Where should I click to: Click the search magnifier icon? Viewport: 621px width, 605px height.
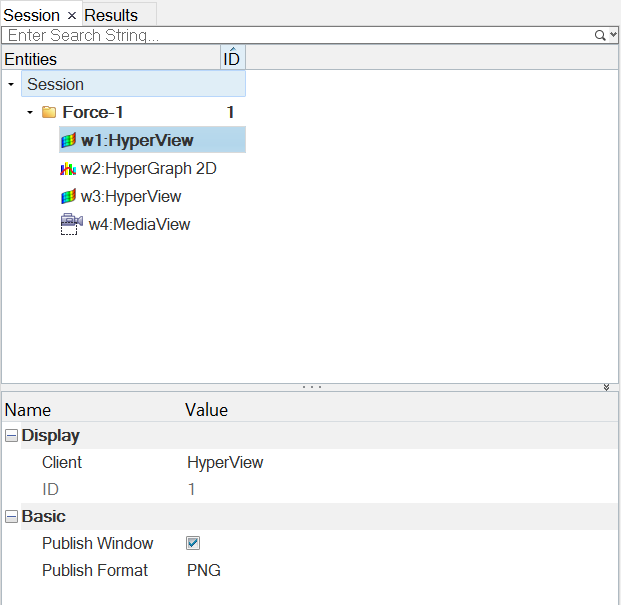(601, 35)
